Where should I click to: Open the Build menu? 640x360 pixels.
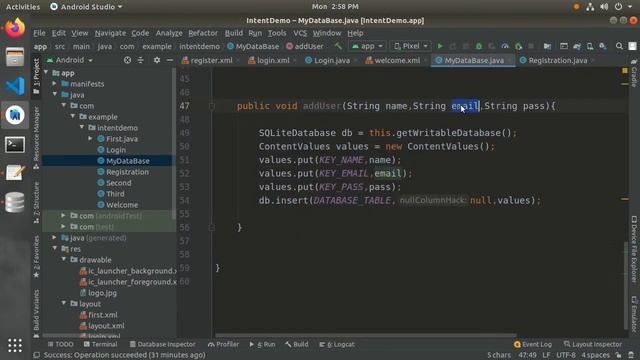tap(233, 33)
